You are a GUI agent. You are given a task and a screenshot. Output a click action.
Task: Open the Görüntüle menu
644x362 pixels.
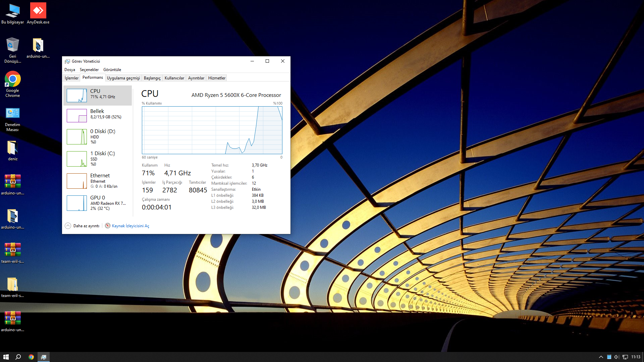[x=112, y=70]
